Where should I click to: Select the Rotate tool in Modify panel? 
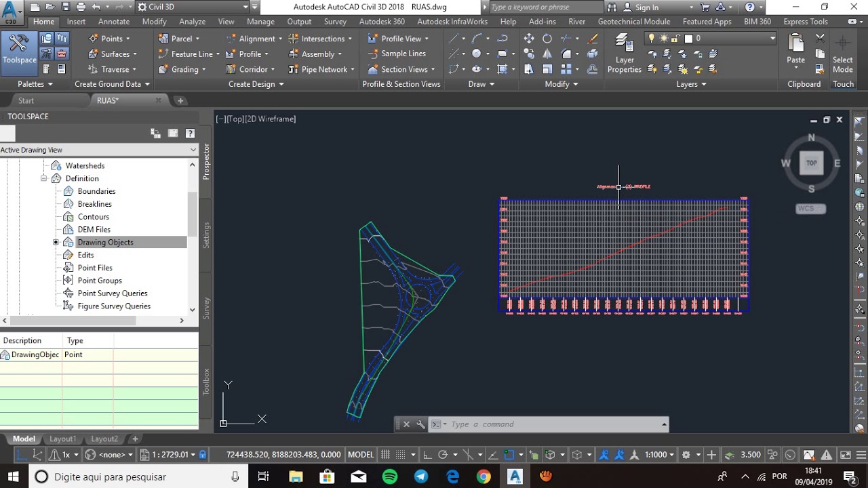[547, 39]
